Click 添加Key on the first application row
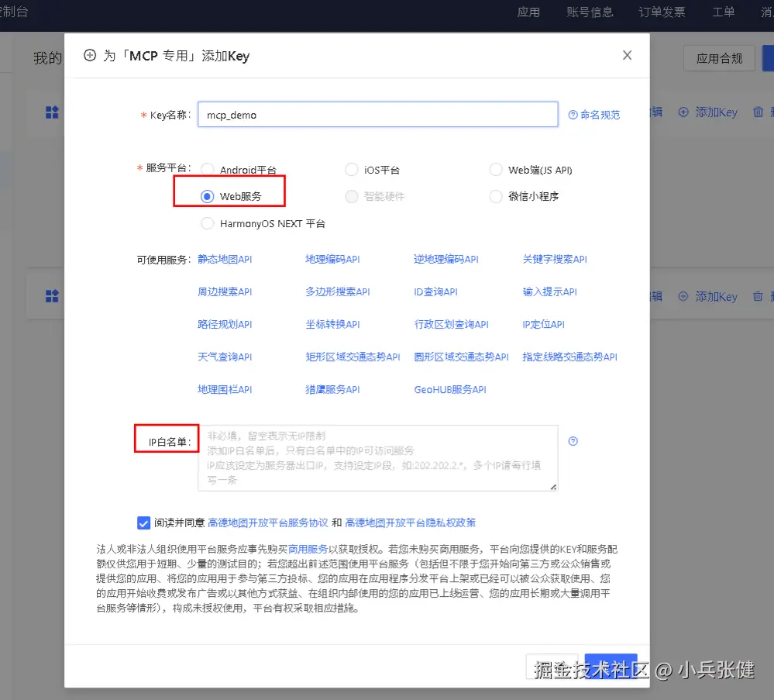 [708, 112]
